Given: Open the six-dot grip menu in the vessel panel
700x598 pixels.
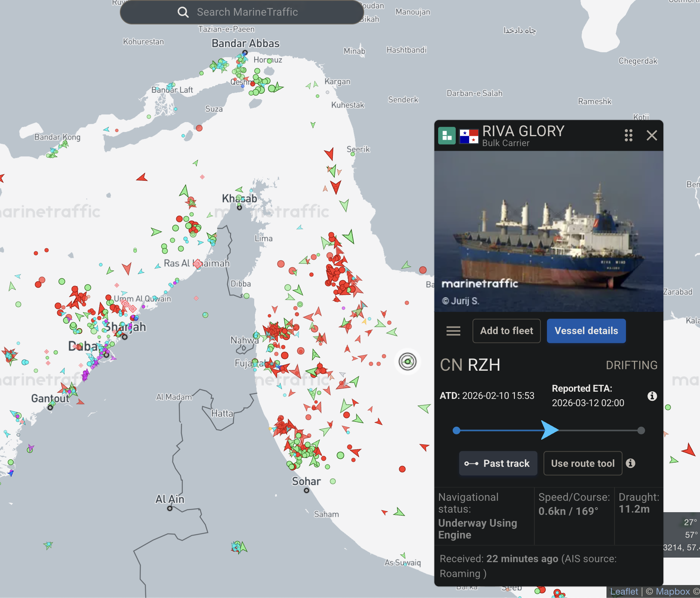Looking at the screenshot, I should point(629,135).
